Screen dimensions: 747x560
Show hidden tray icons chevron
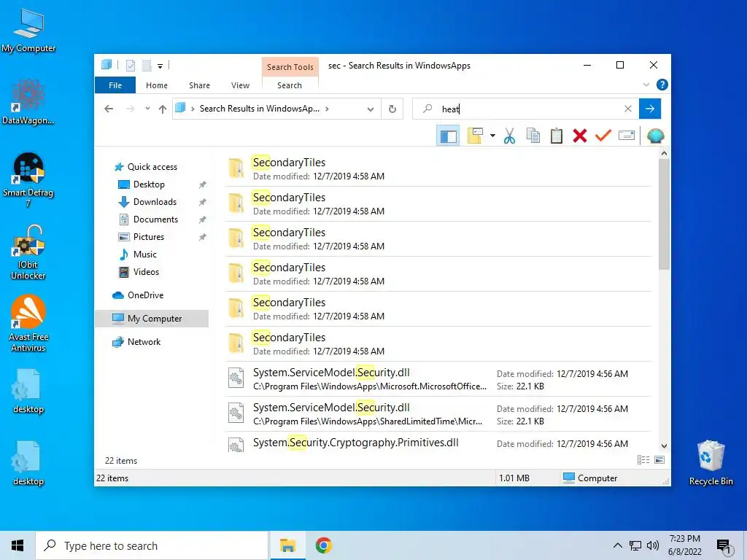pyautogui.click(x=617, y=545)
